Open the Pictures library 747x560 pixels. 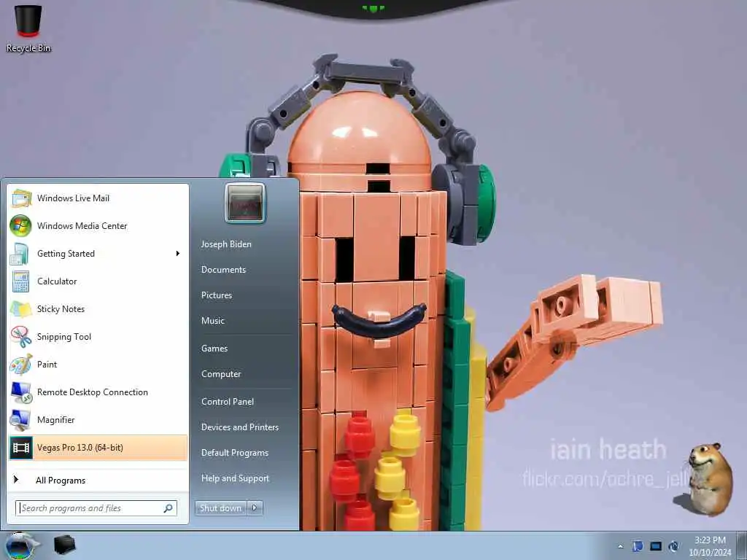click(x=216, y=295)
